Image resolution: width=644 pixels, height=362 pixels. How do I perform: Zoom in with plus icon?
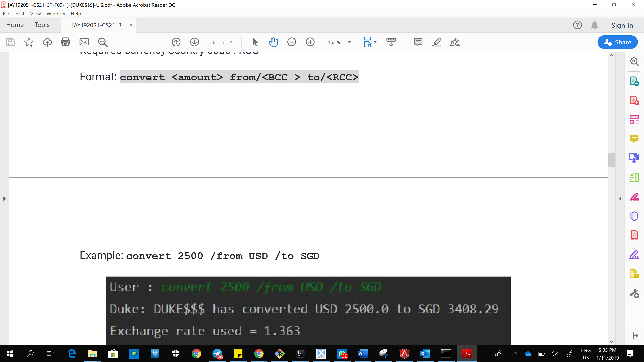(x=310, y=42)
